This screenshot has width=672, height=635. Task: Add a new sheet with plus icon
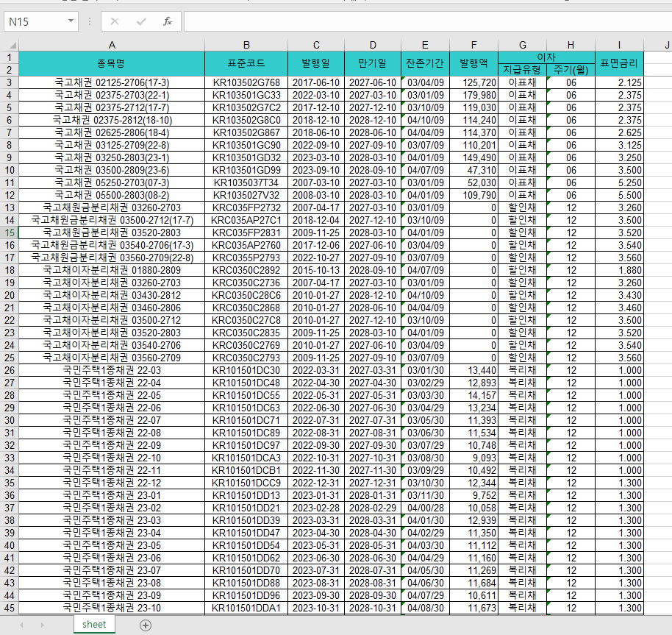pyautogui.click(x=146, y=625)
